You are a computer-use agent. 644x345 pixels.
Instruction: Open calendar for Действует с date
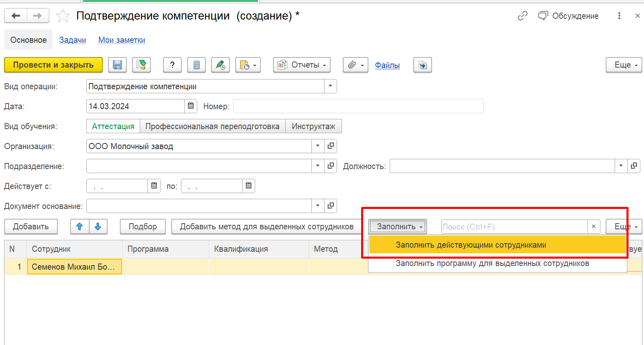click(154, 186)
